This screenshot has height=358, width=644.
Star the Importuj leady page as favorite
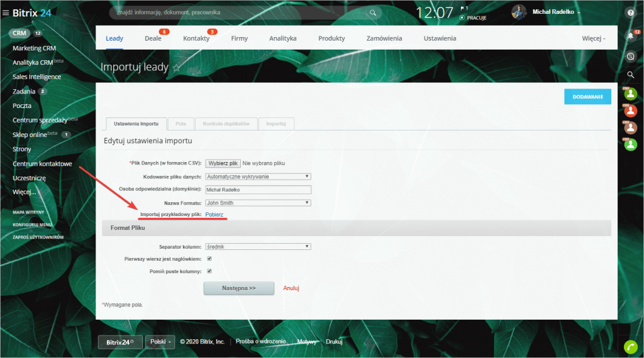(x=176, y=68)
